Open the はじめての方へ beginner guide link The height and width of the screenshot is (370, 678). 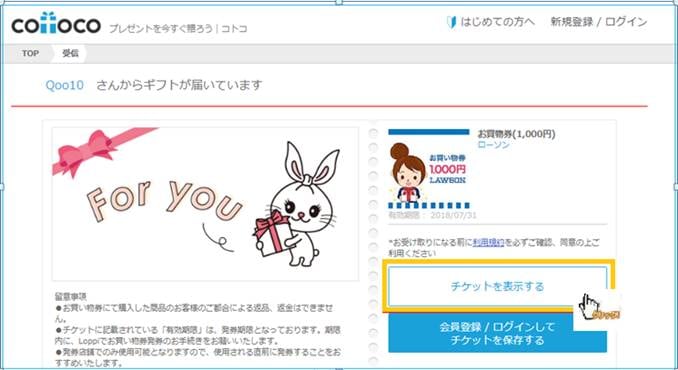pyautogui.click(x=497, y=22)
